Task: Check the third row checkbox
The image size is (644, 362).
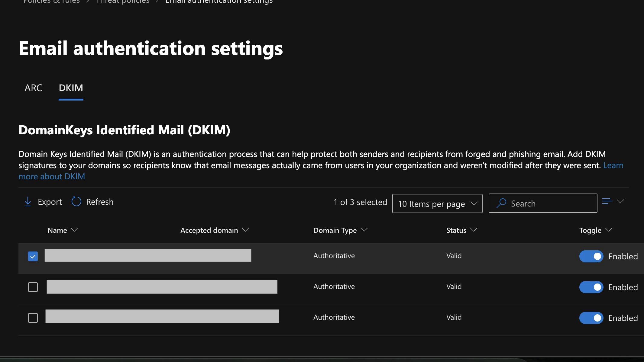Action: (33, 318)
